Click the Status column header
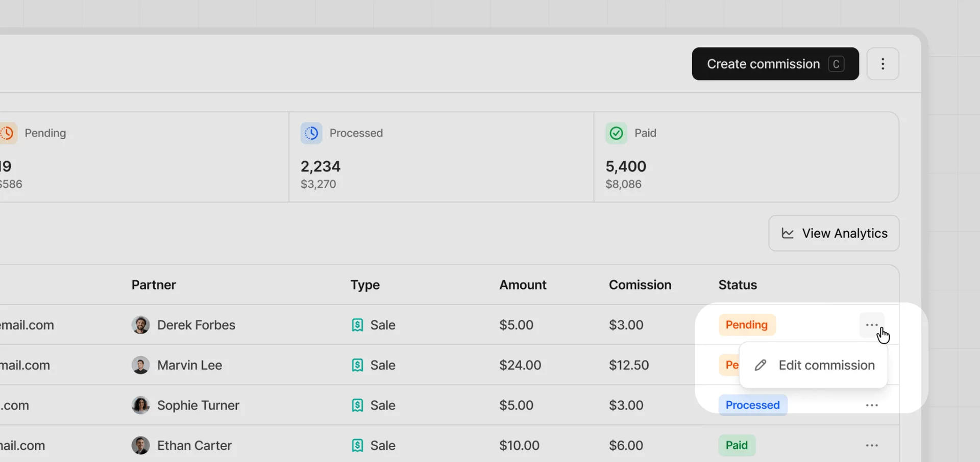The width and height of the screenshot is (980, 462). pos(738,285)
